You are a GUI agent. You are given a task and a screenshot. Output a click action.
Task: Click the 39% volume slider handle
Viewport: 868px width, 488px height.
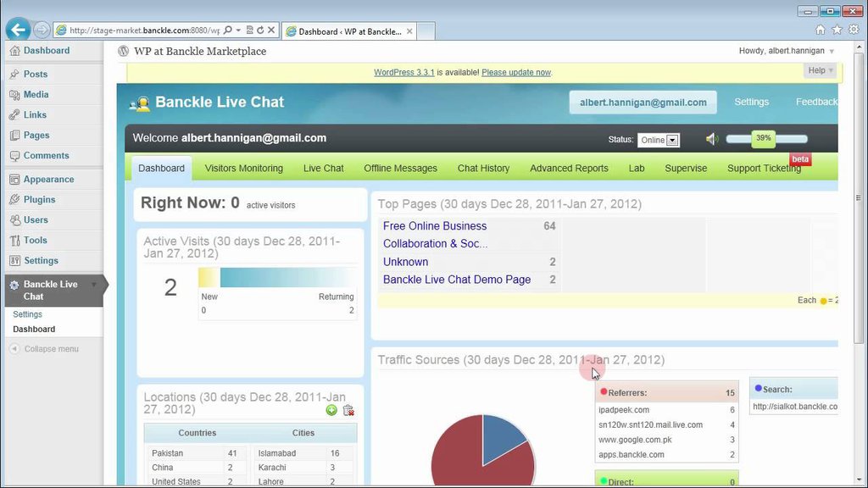click(x=764, y=138)
